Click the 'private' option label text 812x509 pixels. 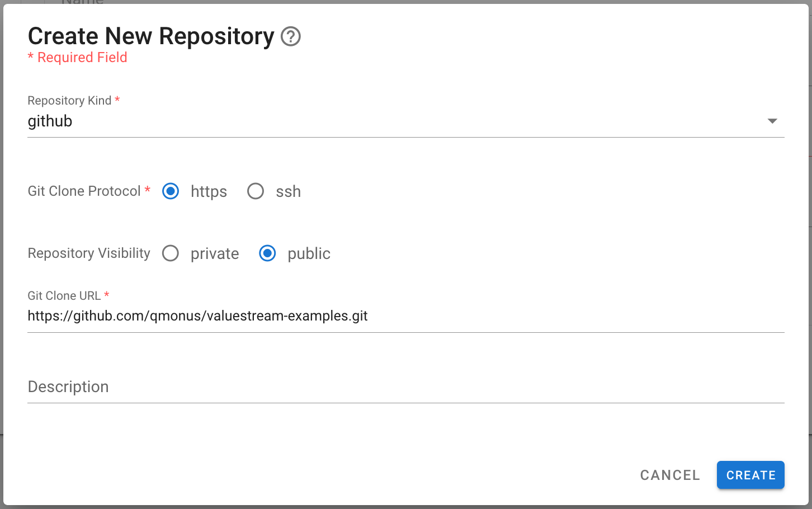(x=215, y=254)
